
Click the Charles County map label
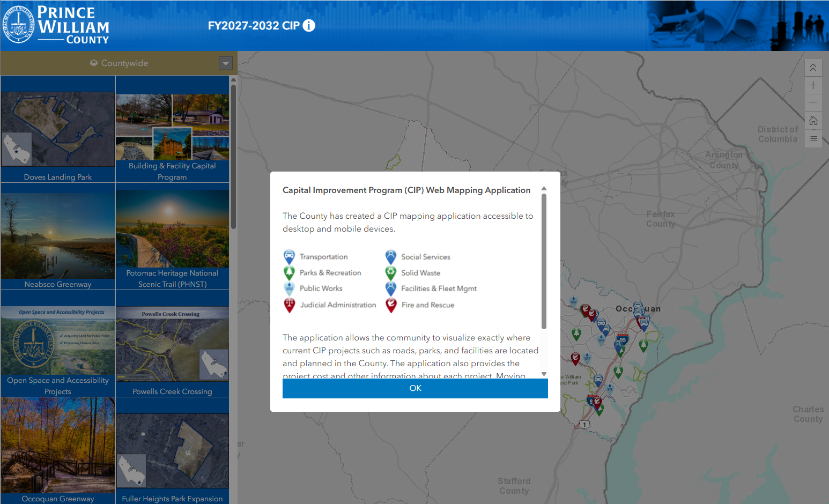click(808, 414)
